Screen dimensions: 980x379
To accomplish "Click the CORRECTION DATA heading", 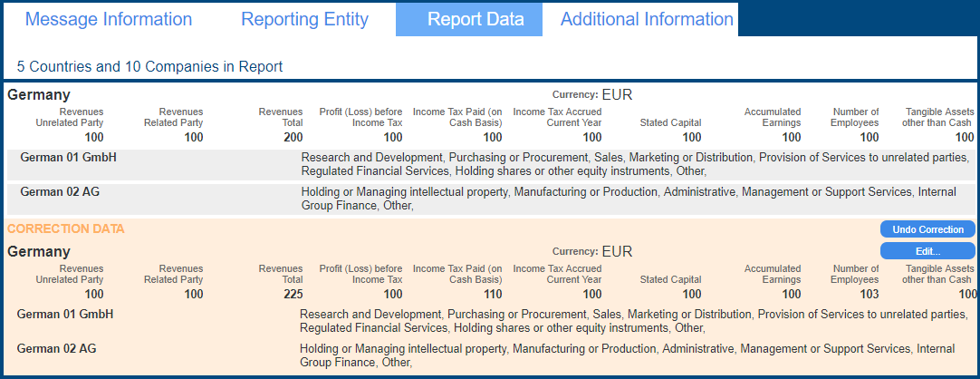I will (65, 228).
